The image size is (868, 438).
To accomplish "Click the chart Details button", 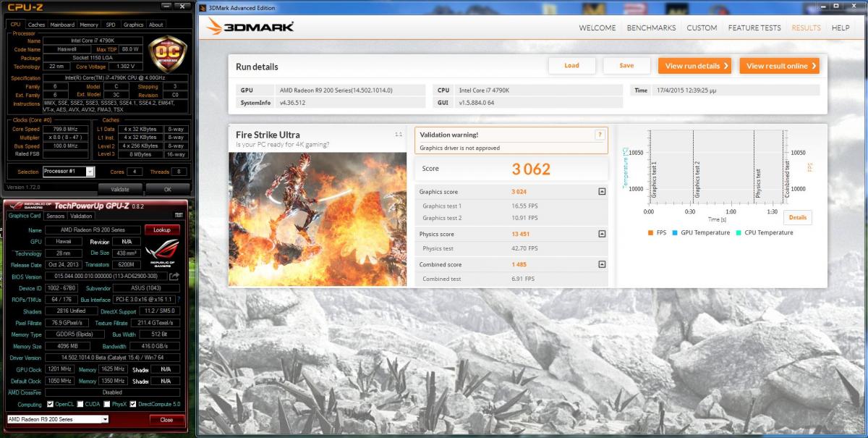I will click(x=798, y=217).
